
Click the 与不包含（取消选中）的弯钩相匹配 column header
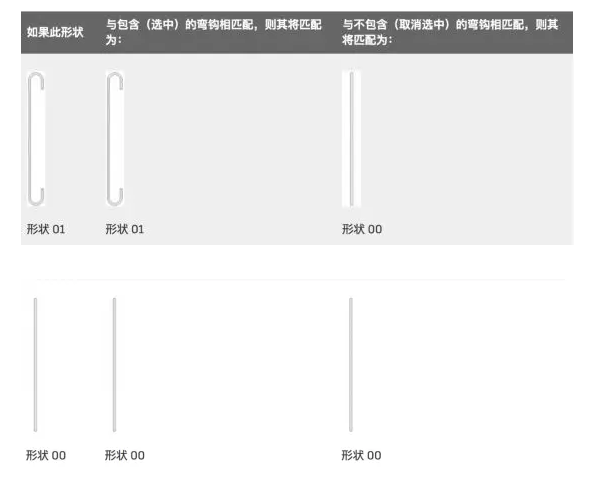click(x=450, y=32)
